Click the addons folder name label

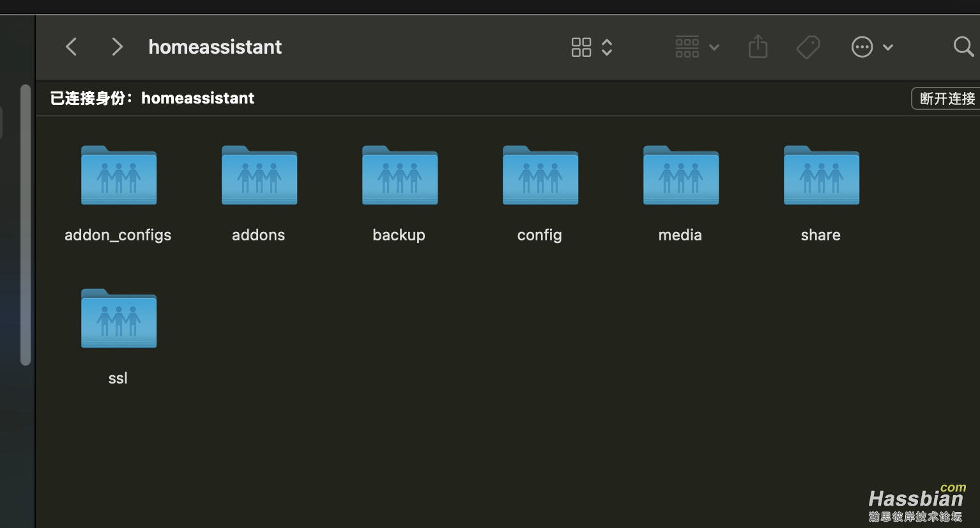pyautogui.click(x=259, y=235)
